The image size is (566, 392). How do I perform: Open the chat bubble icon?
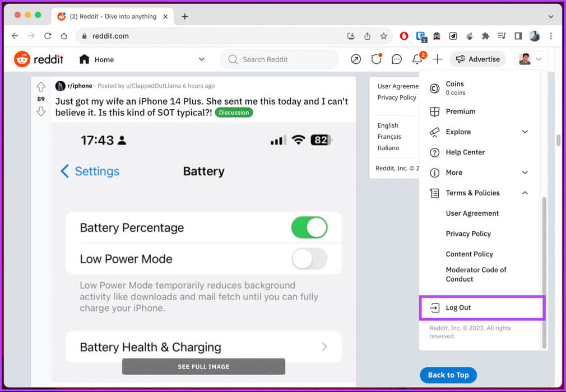click(x=396, y=59)
